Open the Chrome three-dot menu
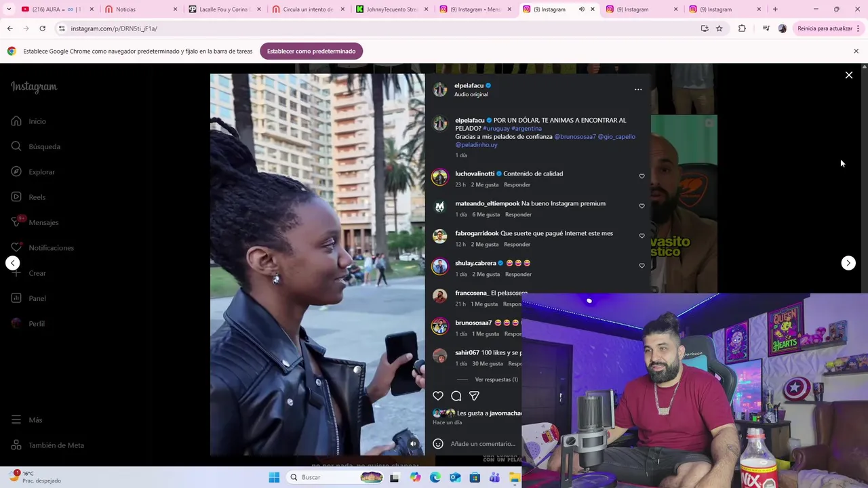 point(858,28)
